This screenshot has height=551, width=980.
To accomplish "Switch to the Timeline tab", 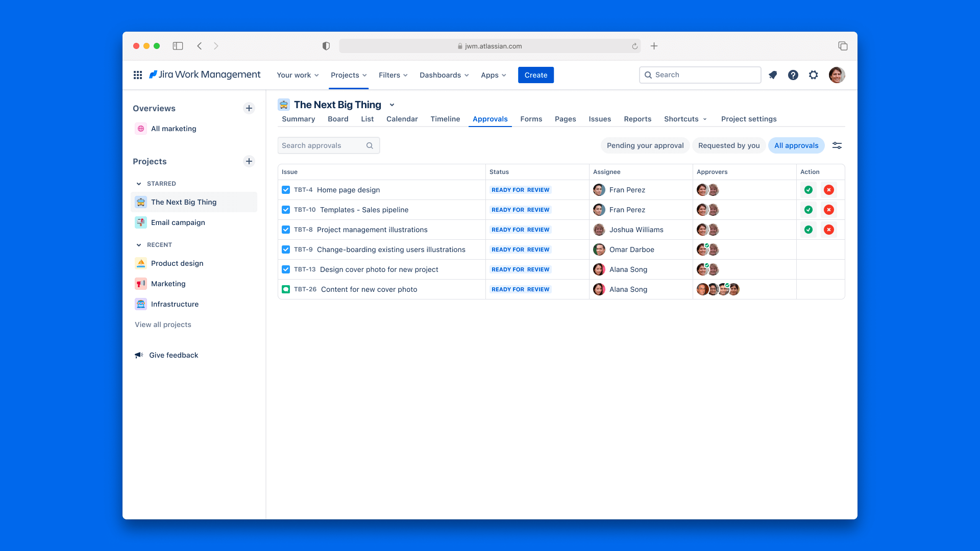I will click(x=445, y=119).
